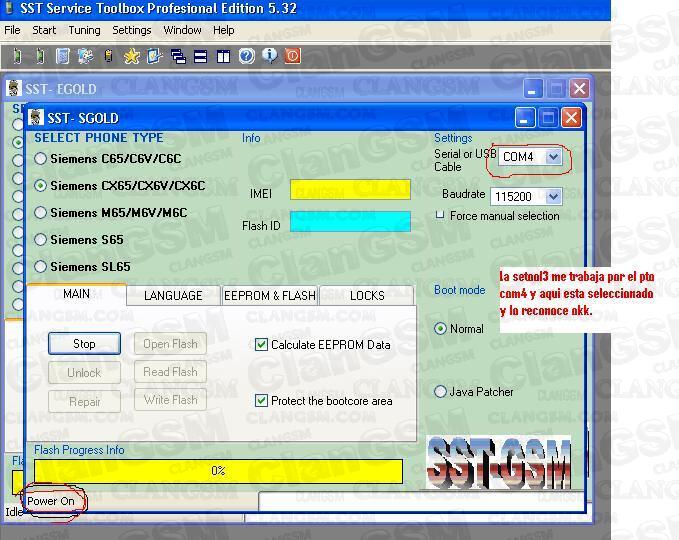Screen dimensions: 679x540
Task: Click the second green phone toolbar icon
Action: coord(40,56)
